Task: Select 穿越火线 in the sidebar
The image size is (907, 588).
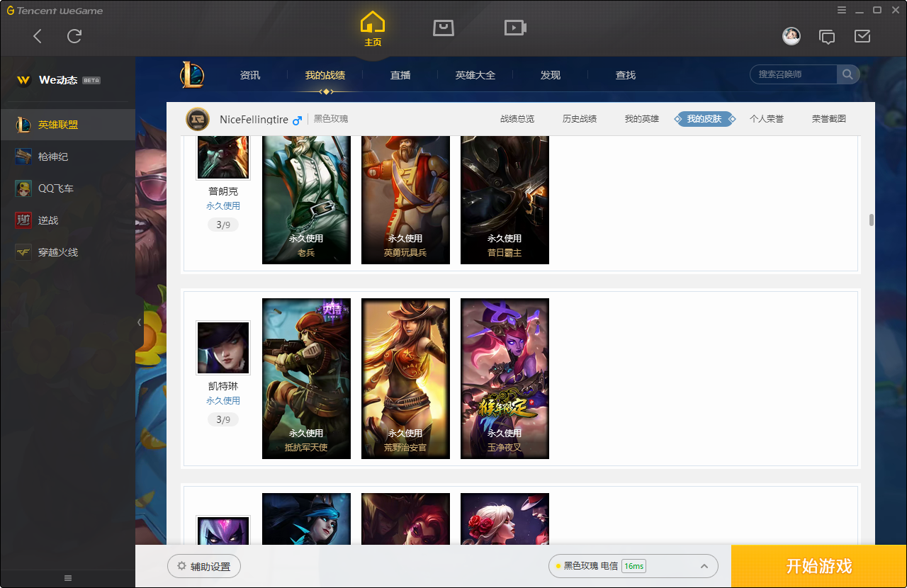Action: click(x=67, y=252)
